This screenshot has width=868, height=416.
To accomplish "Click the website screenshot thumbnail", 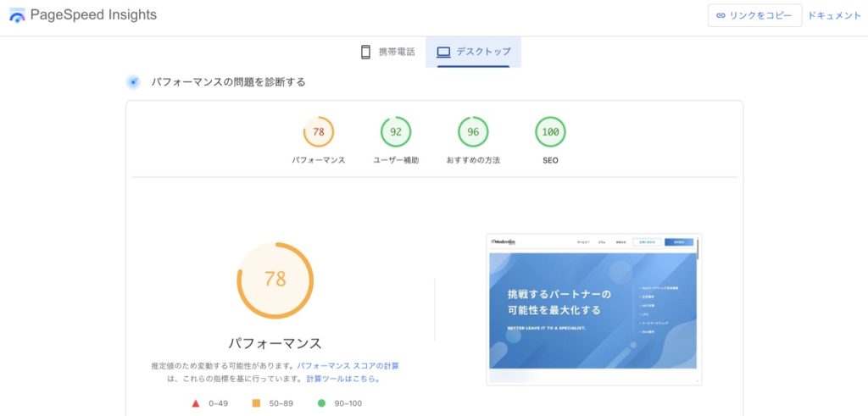I will pyautogui.click(x=593, y=309).
